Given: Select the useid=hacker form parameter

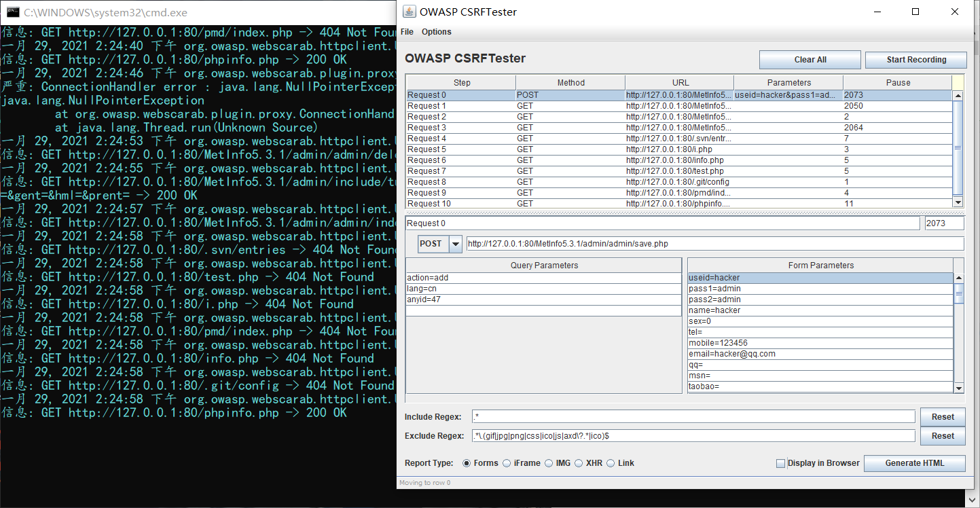Looking at the screenshot, I should point(820,278).
